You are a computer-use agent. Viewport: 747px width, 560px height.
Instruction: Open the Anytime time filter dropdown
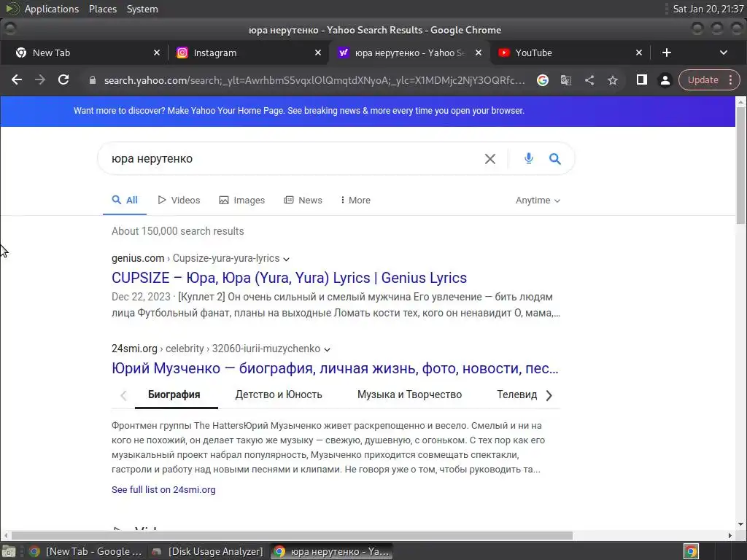click(x=538, y=201)
